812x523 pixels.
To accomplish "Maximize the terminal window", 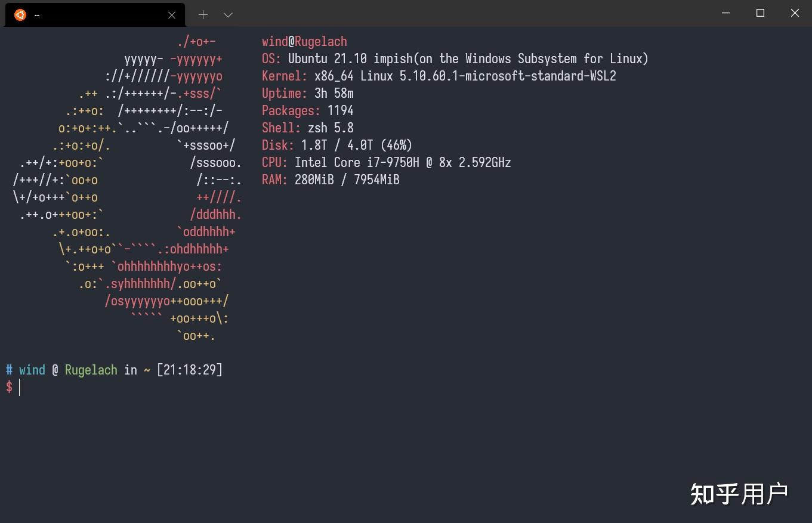I will point(760,13).
